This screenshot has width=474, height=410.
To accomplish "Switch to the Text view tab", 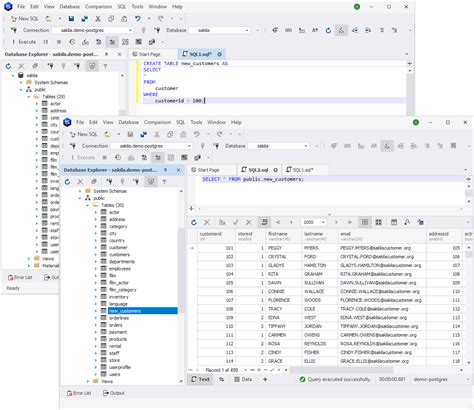I will coord(200,379).
